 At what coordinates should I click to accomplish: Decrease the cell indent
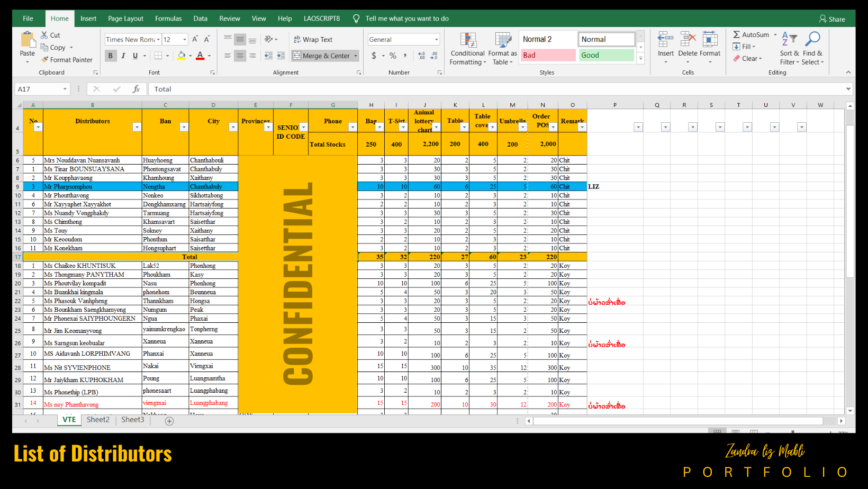point(268,56)
